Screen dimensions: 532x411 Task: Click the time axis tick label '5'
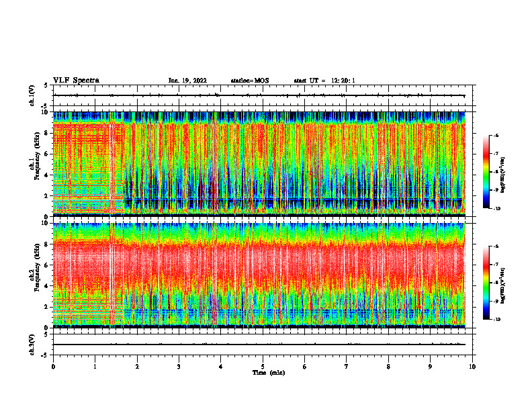point(263,367)
